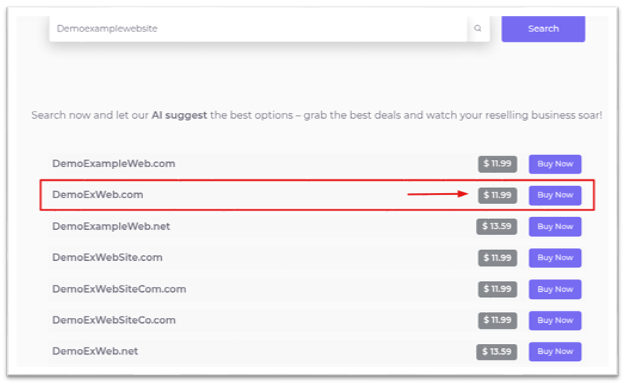Select the DemoExWeb.net domain name
Viewport: 624px width, 386px height.
tap(95, 351)
